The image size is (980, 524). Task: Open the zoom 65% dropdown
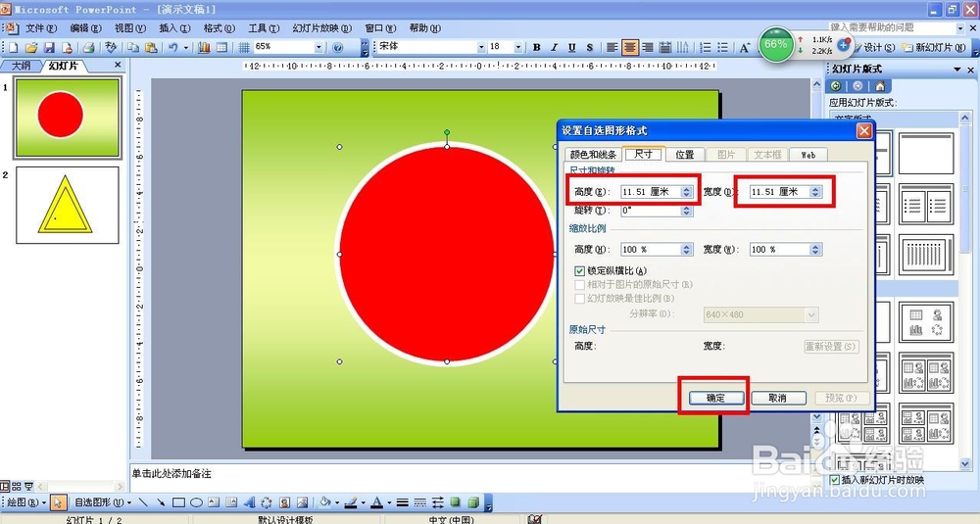point(318,47)
